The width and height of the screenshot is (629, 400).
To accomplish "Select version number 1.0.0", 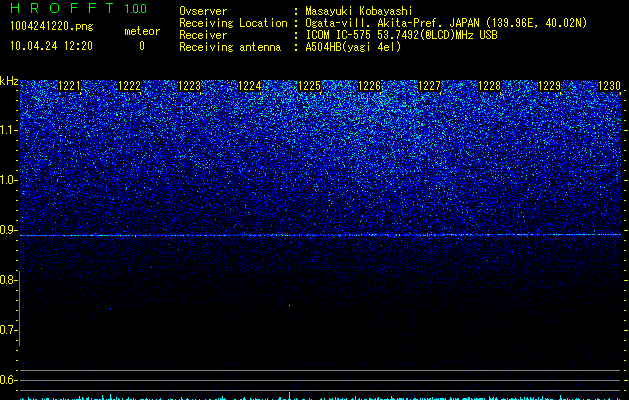I will tap(135, 8).
